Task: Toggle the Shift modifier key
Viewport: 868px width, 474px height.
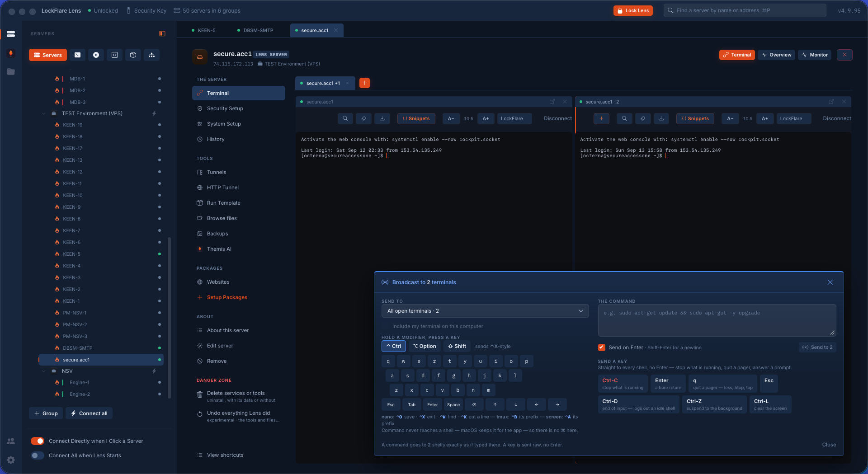Action: (x=457, y=346)
